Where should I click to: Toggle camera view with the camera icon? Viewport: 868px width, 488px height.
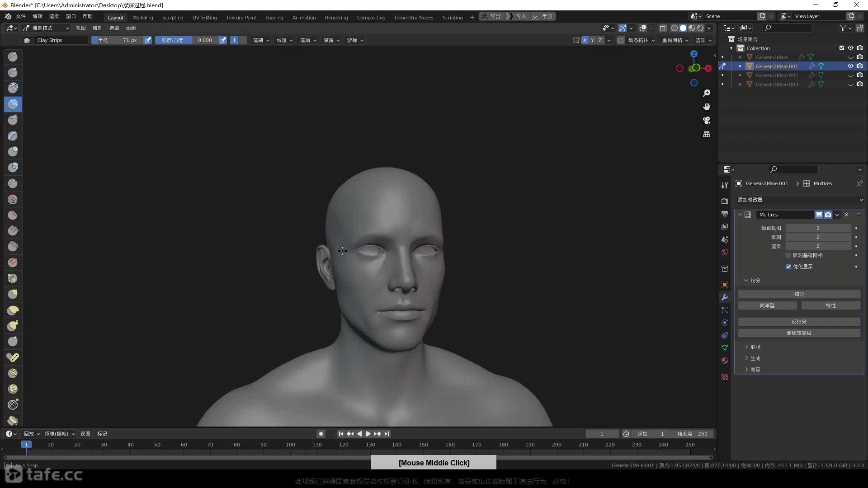coord(707,120)
